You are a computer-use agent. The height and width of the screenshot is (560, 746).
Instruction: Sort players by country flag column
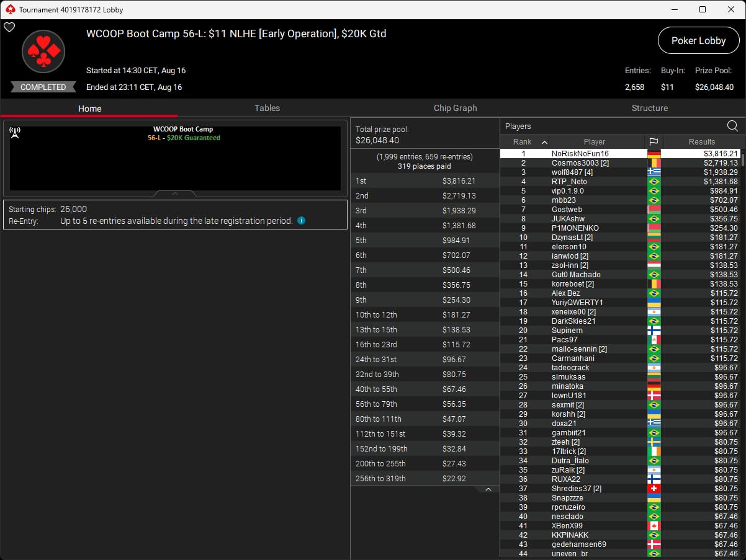point(654,141)
